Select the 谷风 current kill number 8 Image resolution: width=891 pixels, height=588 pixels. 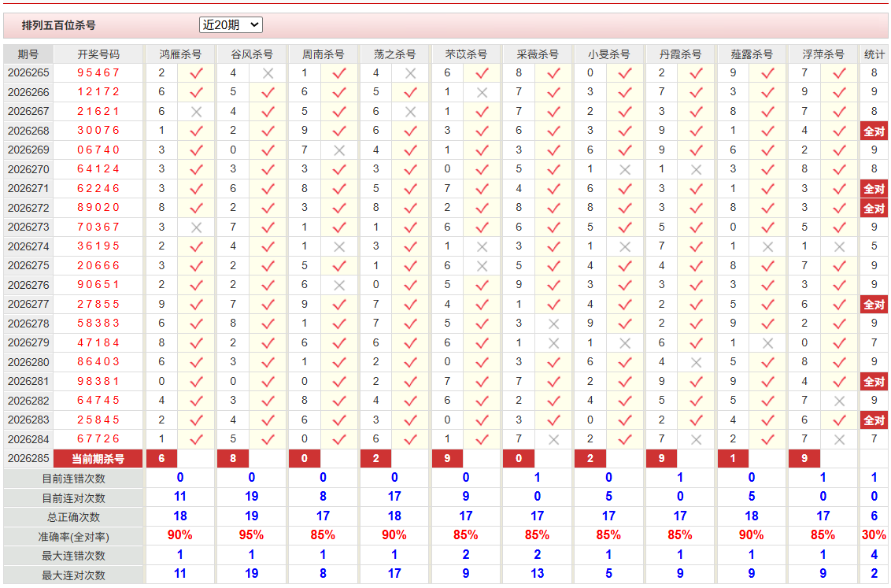(x=233, y=458)
